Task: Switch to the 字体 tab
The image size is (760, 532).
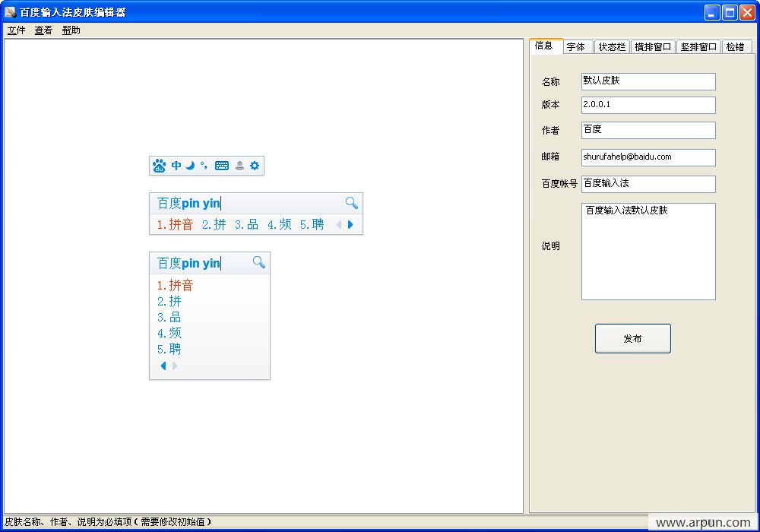Action: coord(576,47)
